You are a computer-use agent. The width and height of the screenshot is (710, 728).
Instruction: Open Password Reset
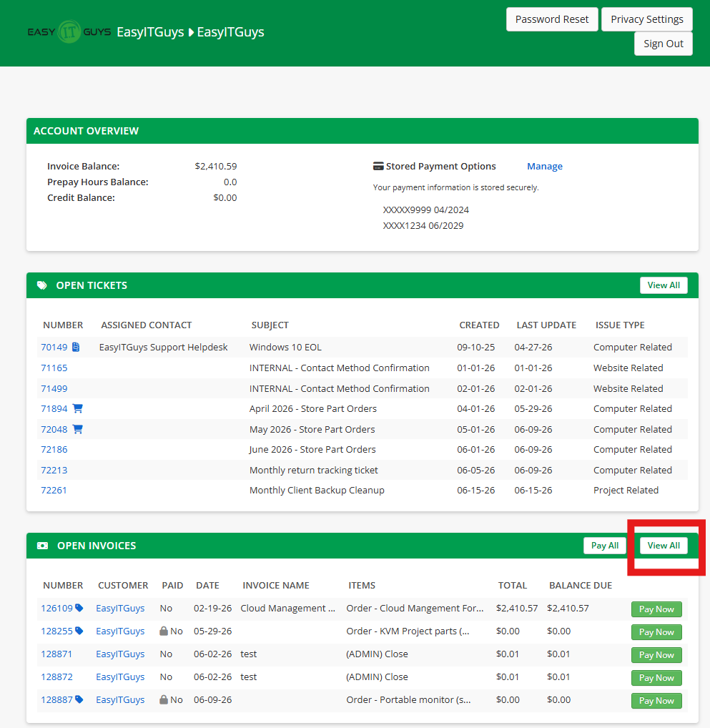pos(552,19)
